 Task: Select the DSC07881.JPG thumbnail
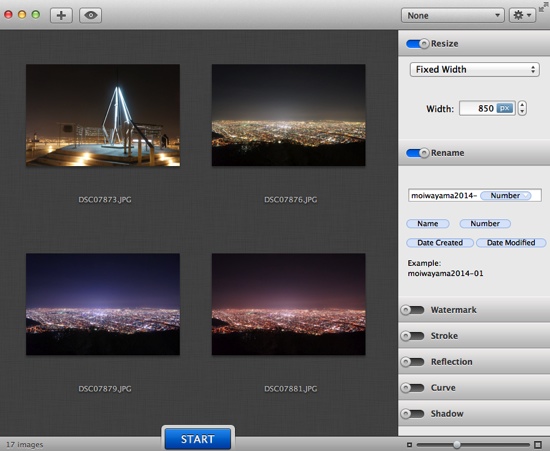289,304
